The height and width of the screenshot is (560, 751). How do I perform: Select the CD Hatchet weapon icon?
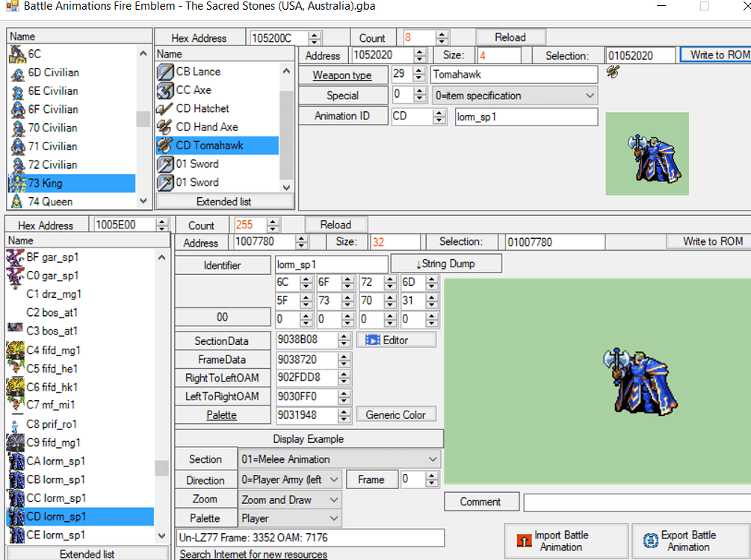[x=164, y=108]
